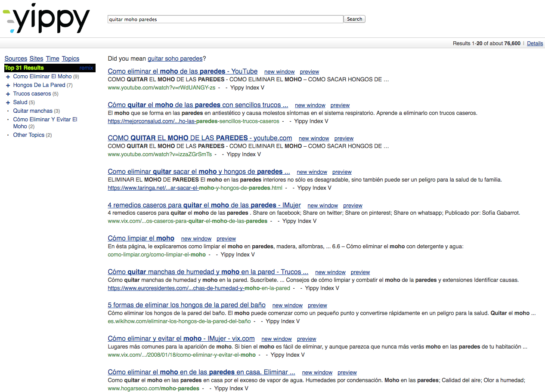545x392 pixels.
Task: Preview the sencillos trucos result
Action: 340,105
